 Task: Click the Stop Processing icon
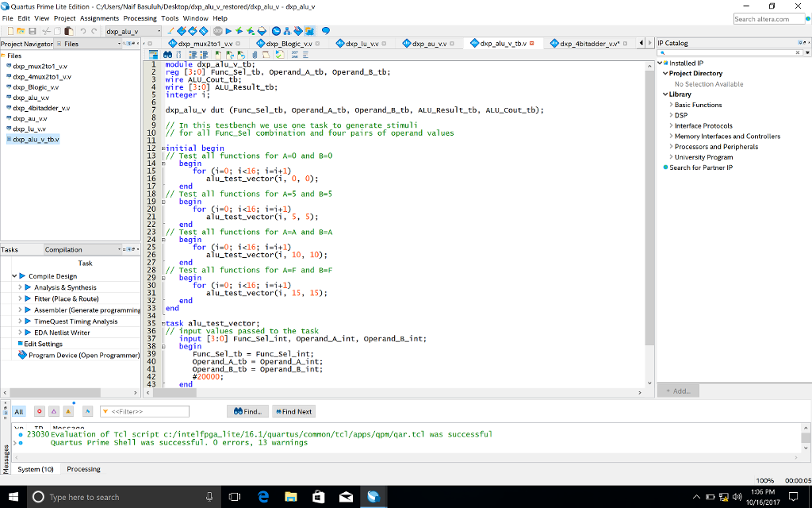(217, 31)
